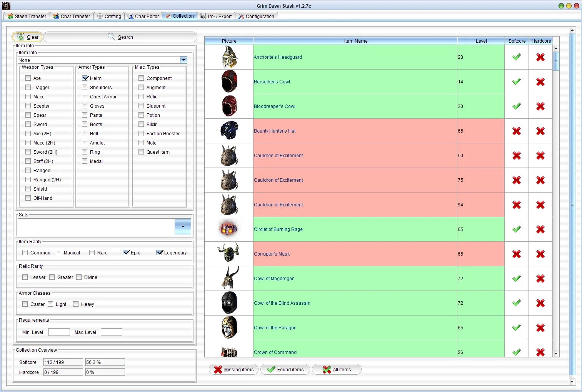The image size is (582, 392).
Task: Click Berserker's Cowl helm picture
Action: [229, 81]
